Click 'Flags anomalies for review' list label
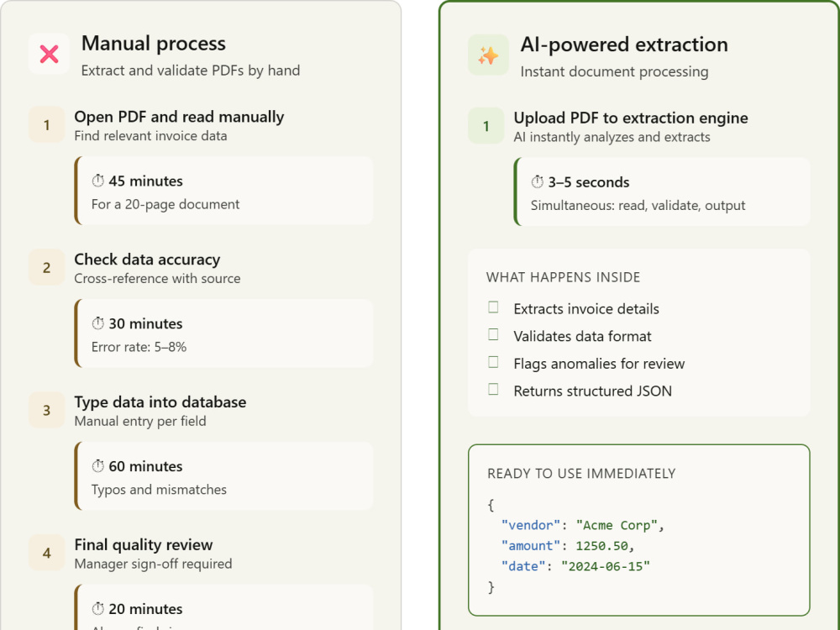 coord(600,363)
